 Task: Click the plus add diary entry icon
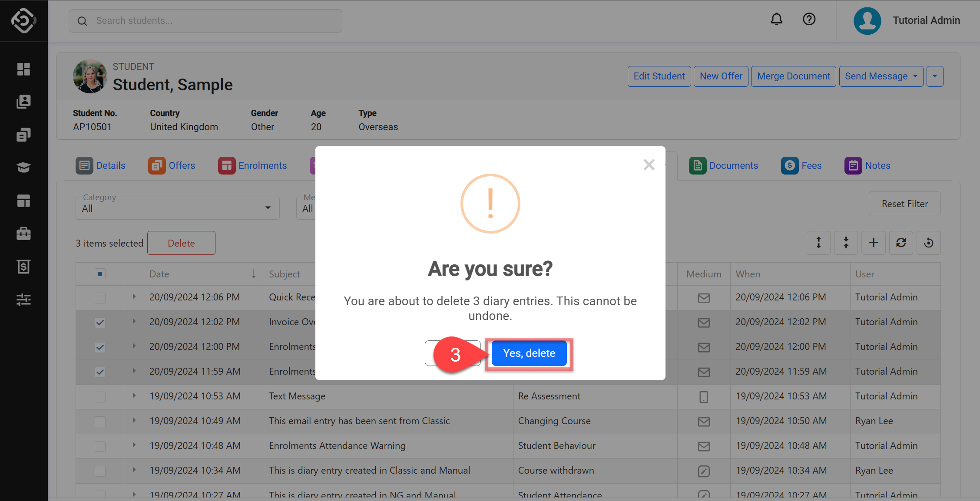coord(874,243)
